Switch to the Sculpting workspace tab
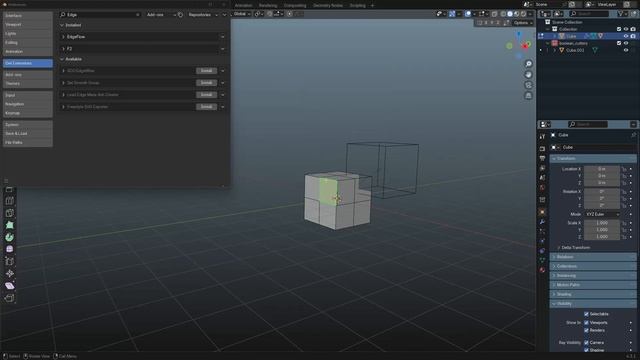Viewport: 640px width, 360px height. click(x=358, y=6)
